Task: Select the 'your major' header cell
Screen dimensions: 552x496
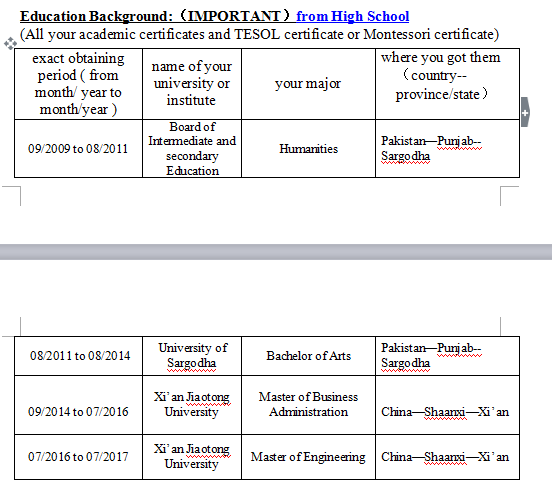Action: pos(308,84)
